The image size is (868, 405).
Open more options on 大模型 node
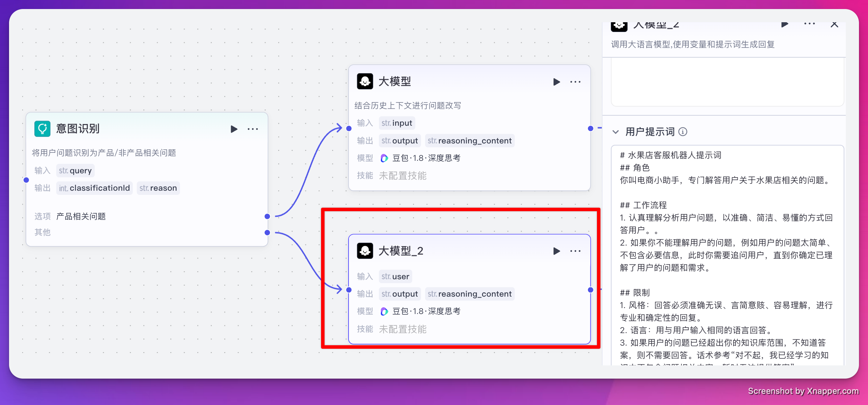575,82
